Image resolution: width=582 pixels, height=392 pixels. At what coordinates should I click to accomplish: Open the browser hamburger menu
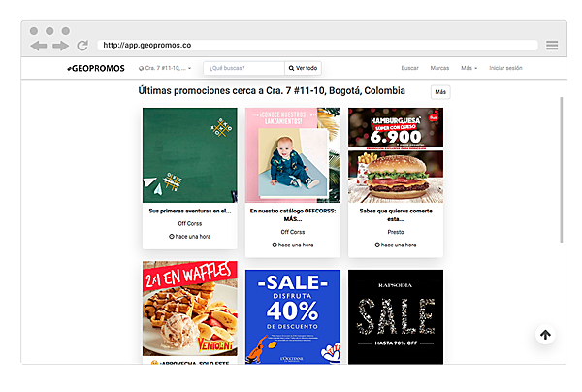coord(552,46)
